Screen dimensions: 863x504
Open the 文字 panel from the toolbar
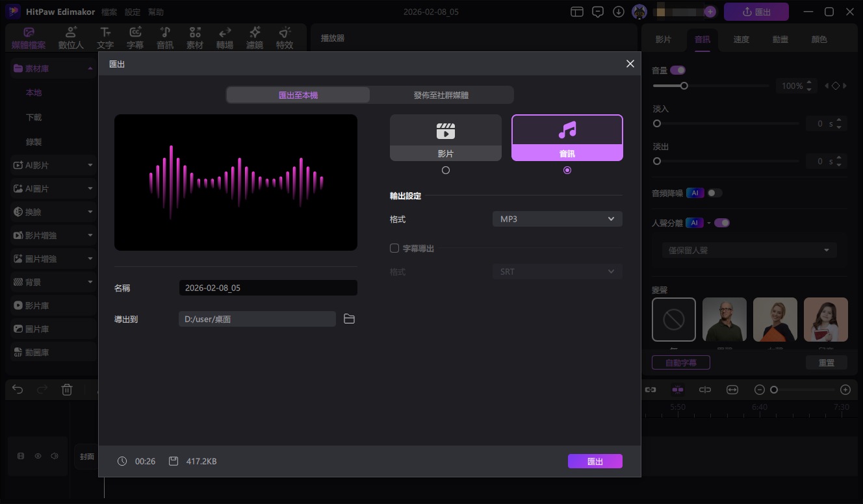105,37
